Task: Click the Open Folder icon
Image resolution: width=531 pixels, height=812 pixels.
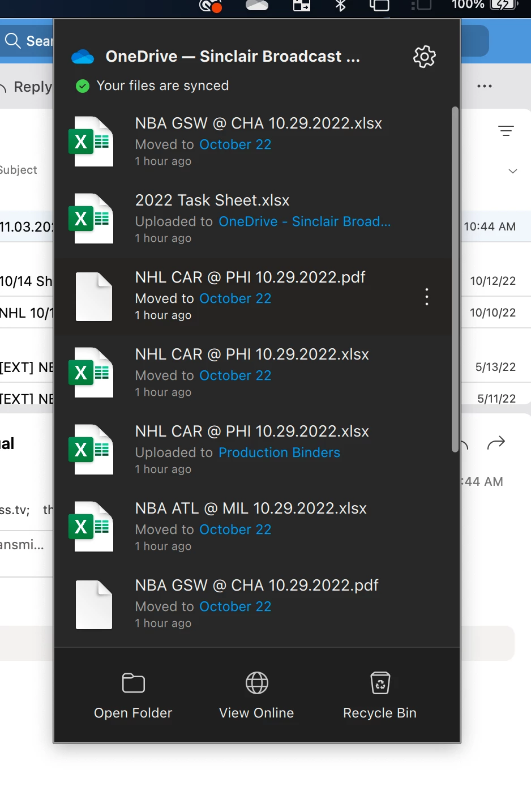Action: coord(134,683)
